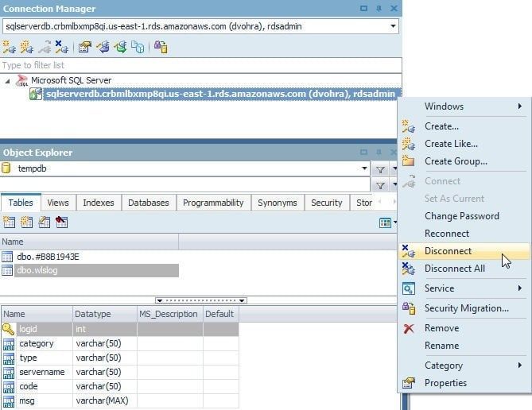Click the splitter's right collapse arrow
This screenshot has width=532, height=410.
pyautogui.click(x=242, y=300)
